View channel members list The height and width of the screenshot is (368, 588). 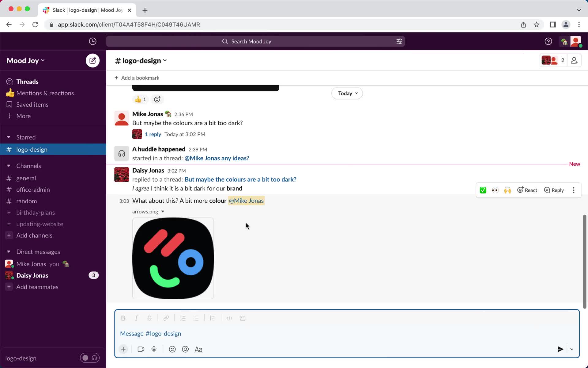554,60
